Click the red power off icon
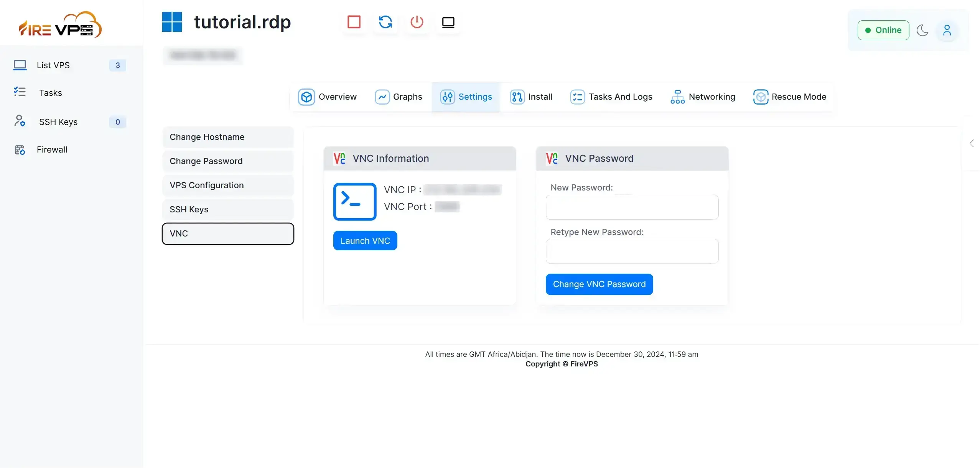Image resolution: width=980 pixels, height=468 pixels. (x=417, y=22)
